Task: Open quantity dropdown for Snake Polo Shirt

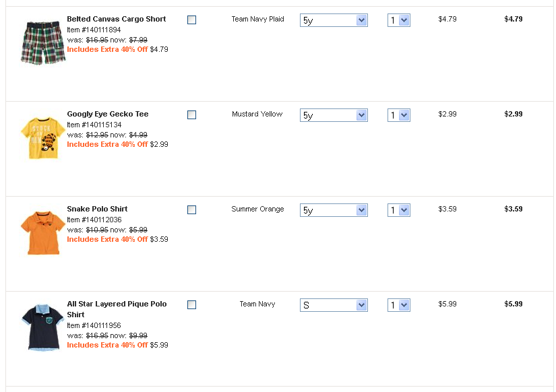Action: click(x=399, y=211)
